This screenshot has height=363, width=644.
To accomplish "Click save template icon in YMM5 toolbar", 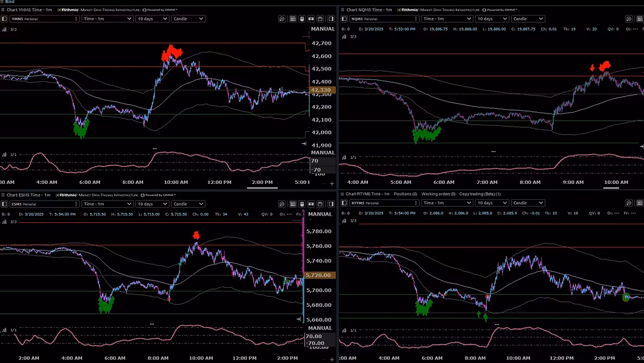I will (x=320, y=19).
